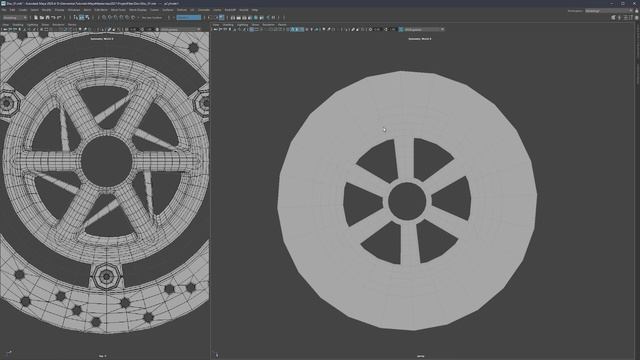Open Renderer menu in right viewport panel
The image size is (640, 360).
click(x=269, y=24)
